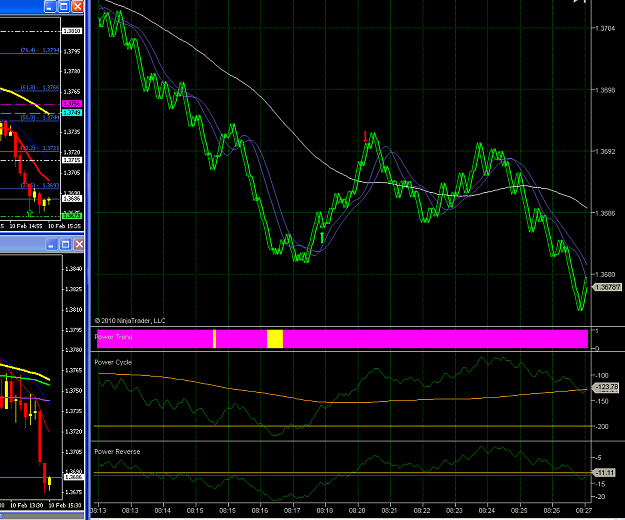
Task: Select the wide yellow block in Power Trend bar
Action: (x=275, y=339)
